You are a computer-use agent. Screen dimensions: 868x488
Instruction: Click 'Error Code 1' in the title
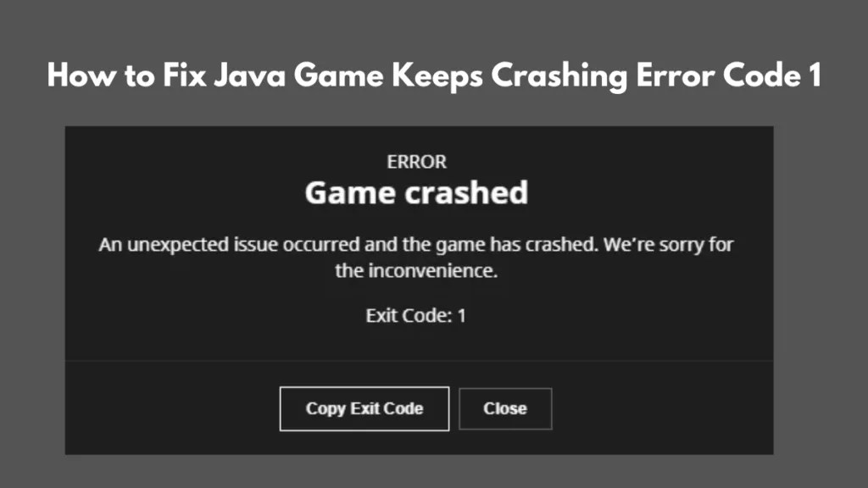[x=729, y=75]
